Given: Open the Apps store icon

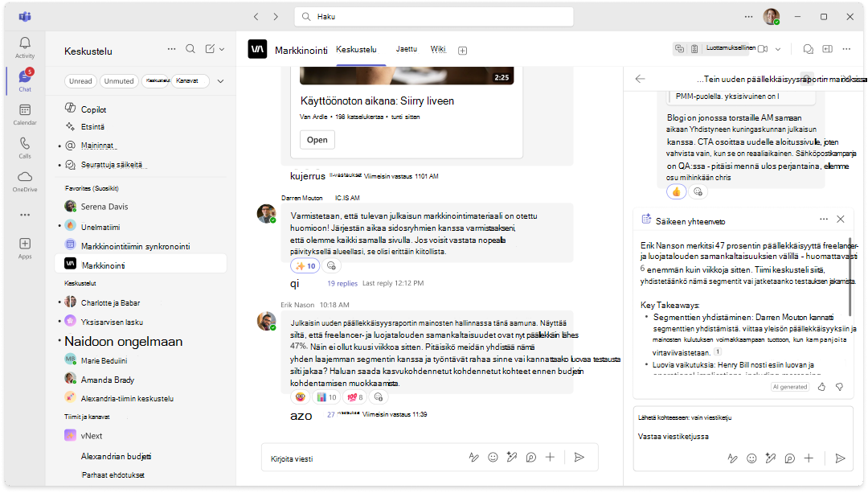Looking at the screenshot, I should 25,249.
